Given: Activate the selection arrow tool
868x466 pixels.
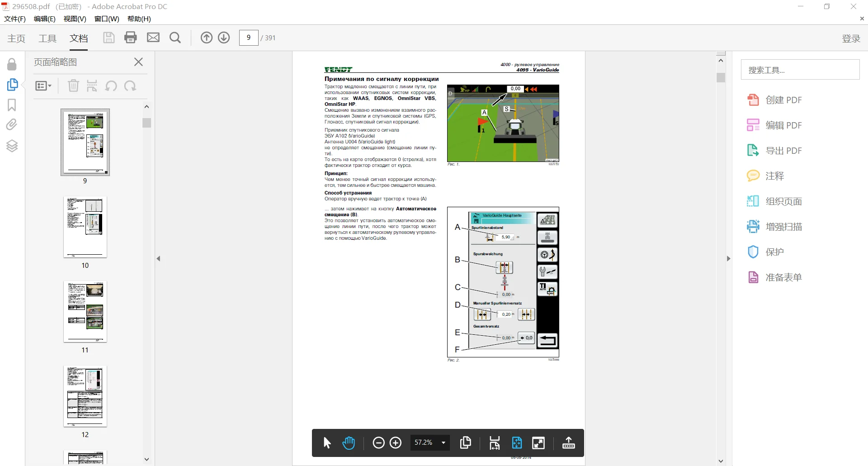Looking at the screenshot, I should point(327,443).
